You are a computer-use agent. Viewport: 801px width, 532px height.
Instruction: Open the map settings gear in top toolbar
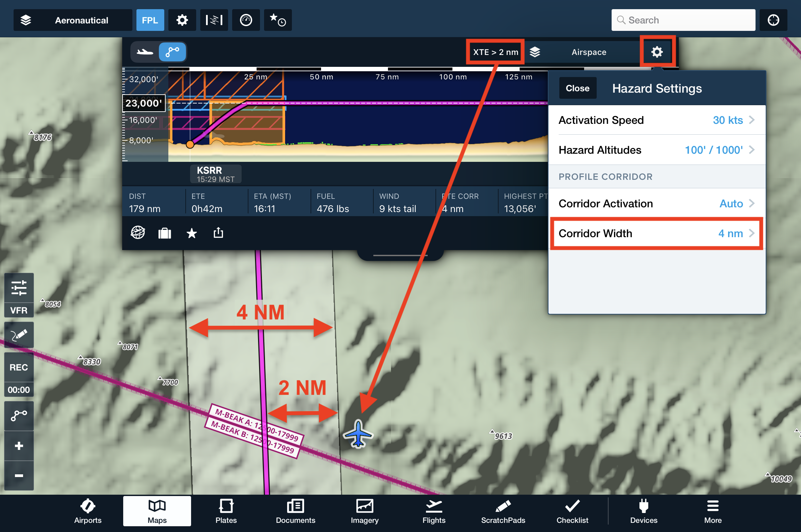point(182,20)
